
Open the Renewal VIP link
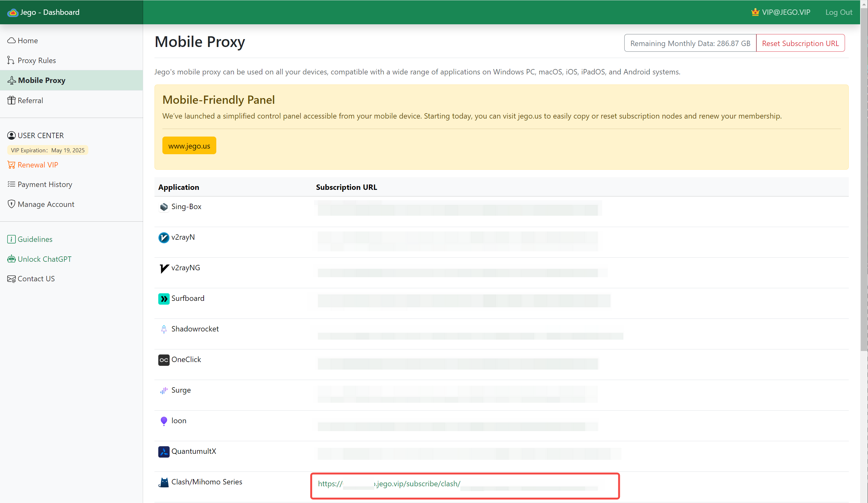38,165
